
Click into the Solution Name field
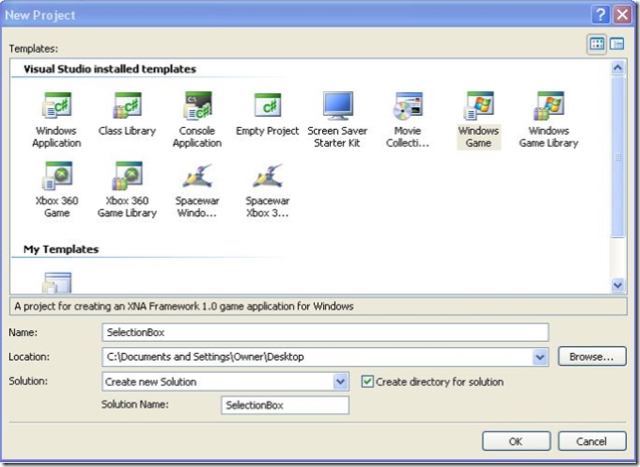[285, 405]
